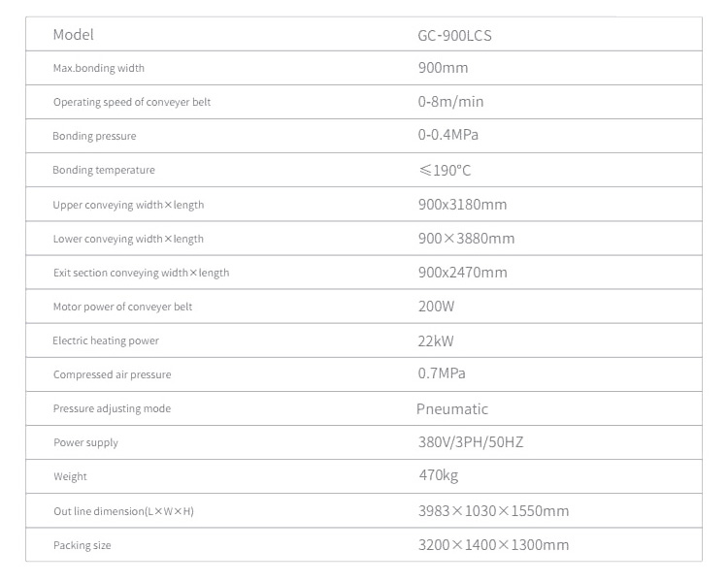This screenshot has height=583, width=728.
Task: Click the Upper conveying width×length label
Action: 128,205
